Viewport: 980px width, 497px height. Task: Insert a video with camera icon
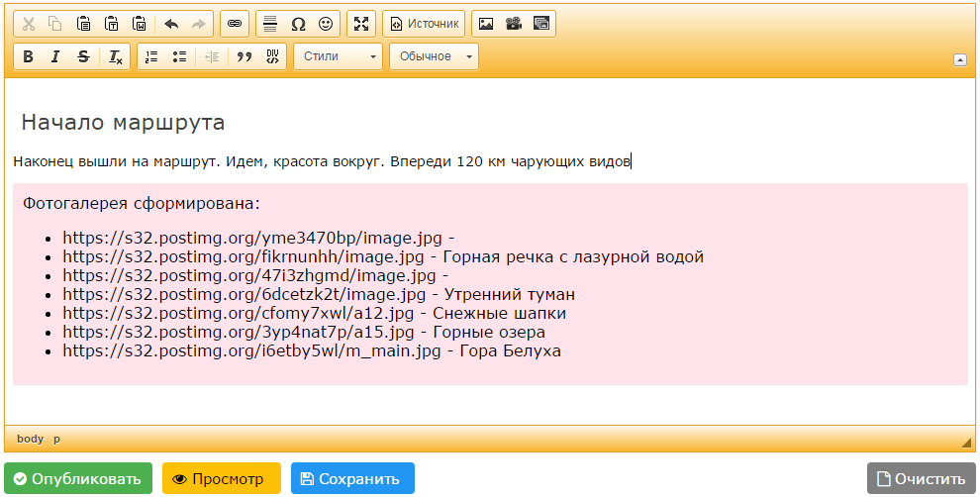click(514, 24)
